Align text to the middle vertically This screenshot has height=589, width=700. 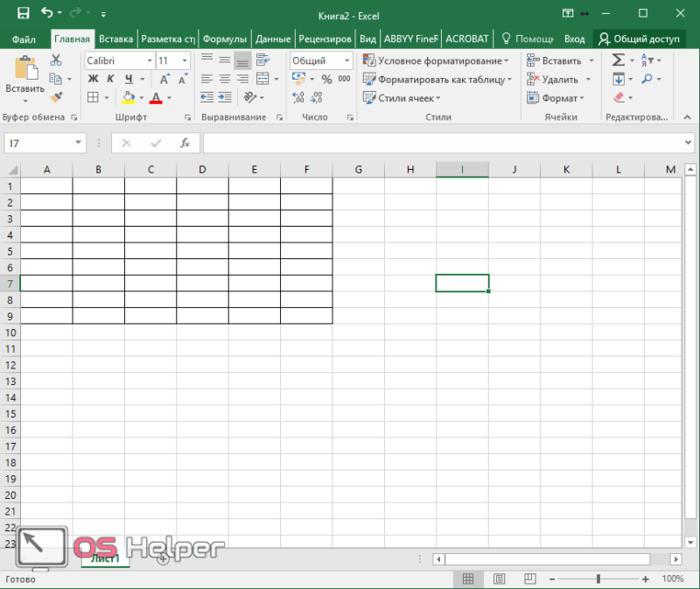coord(225,60)
